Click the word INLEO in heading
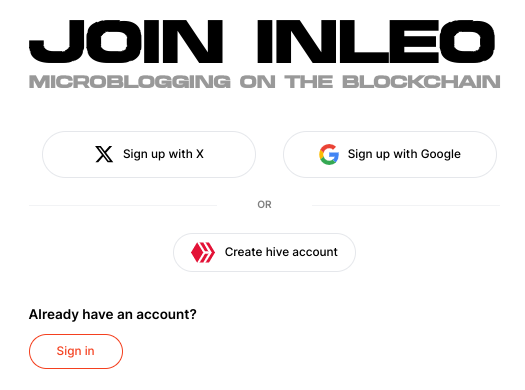 tap(376, 42)
